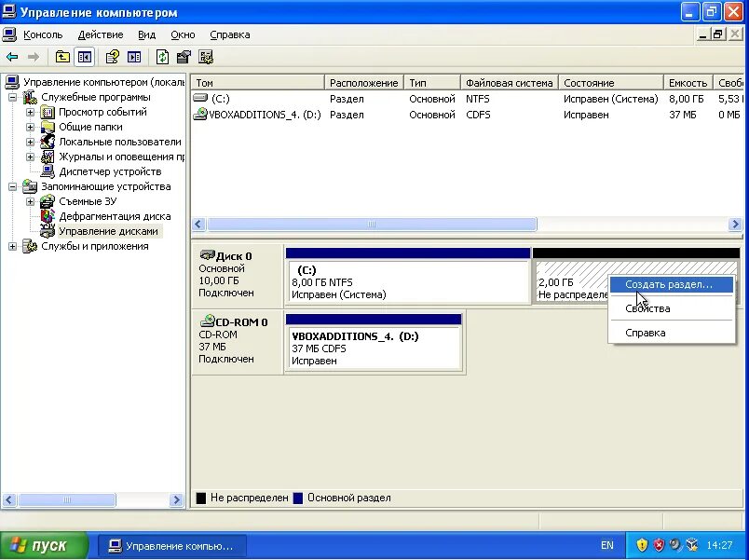Expand the Журналы и оповещения node
The height and width of the screenshot is (560, 749).
pyautogui.click(x=30, y=157)
